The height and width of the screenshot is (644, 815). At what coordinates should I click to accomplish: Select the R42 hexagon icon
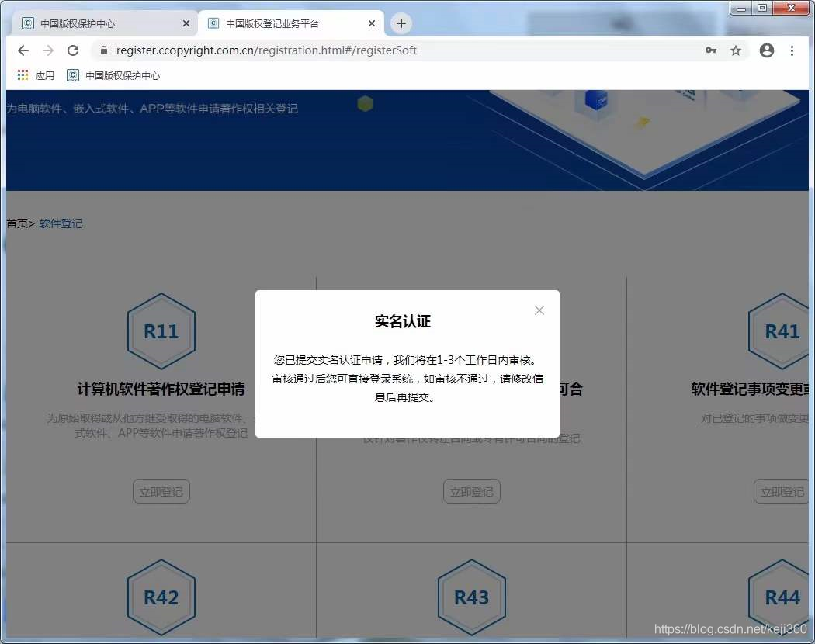pos(161,597)
